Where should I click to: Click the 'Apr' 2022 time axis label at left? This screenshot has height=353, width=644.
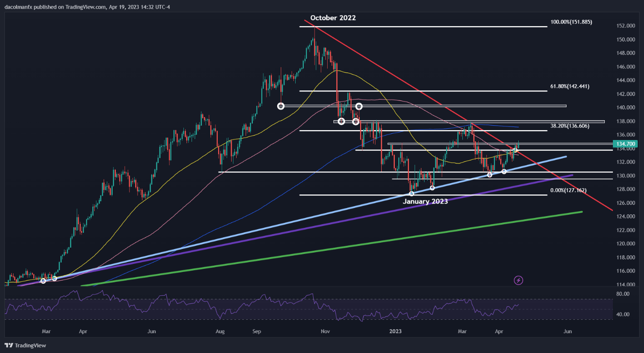click(83, 331)
